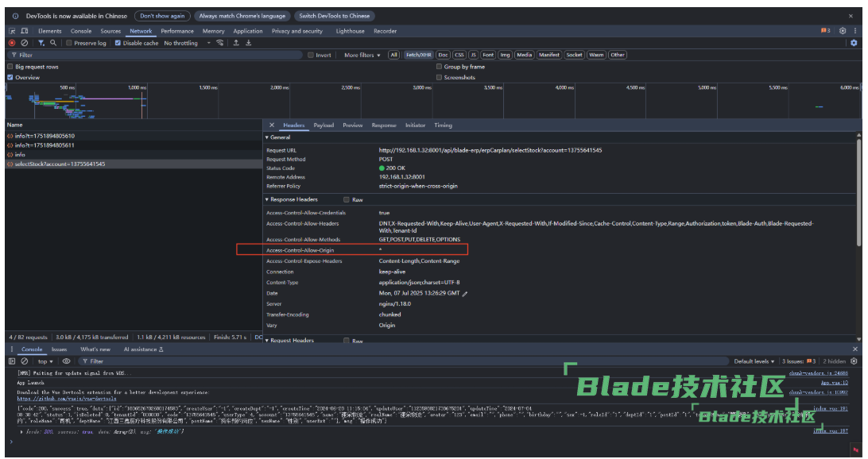Image resolution: width=868 pixels, height=459 pixels.
Task: Stop recording network log
Action: tap(12, 43)
